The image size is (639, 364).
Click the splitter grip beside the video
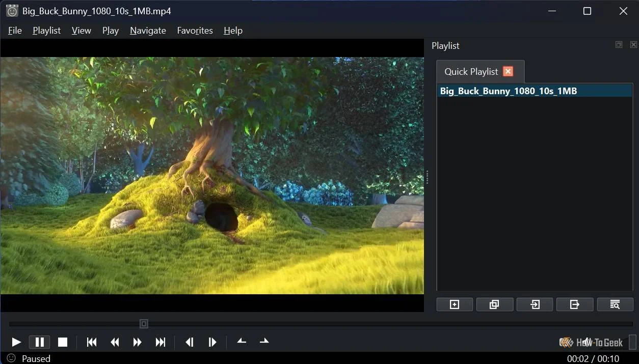tap(427, 177)
